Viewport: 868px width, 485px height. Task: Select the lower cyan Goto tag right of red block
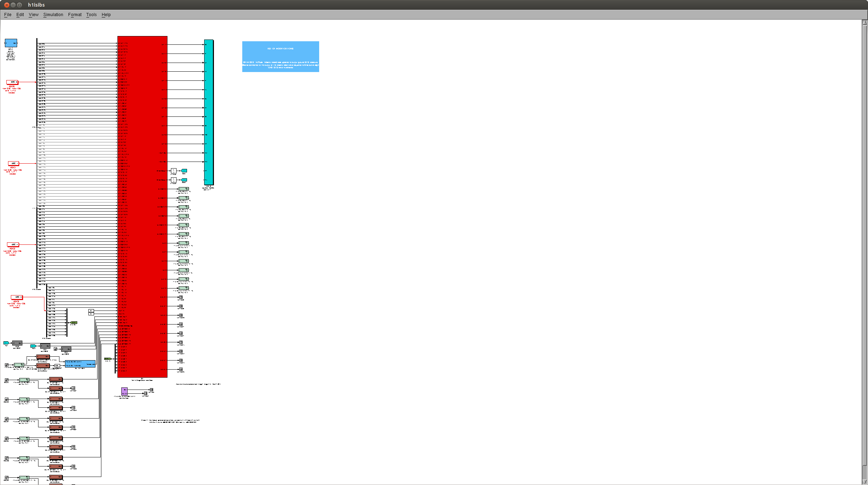coord(184,180)
